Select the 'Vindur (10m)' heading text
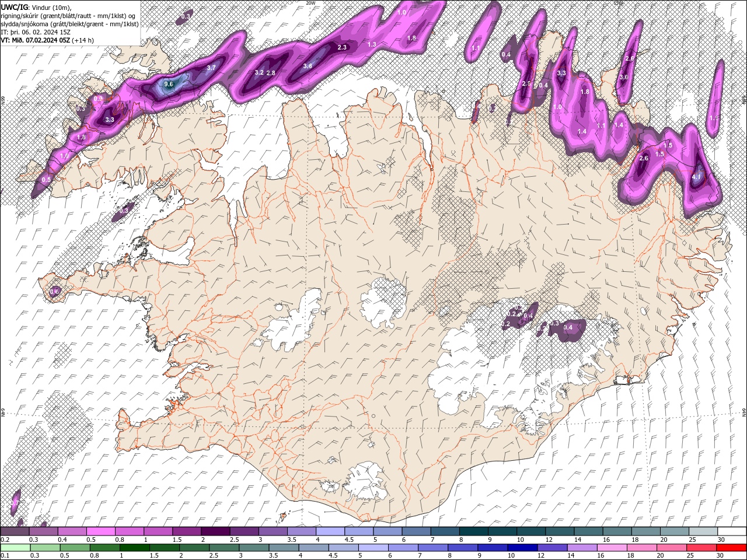 [53, 6]
